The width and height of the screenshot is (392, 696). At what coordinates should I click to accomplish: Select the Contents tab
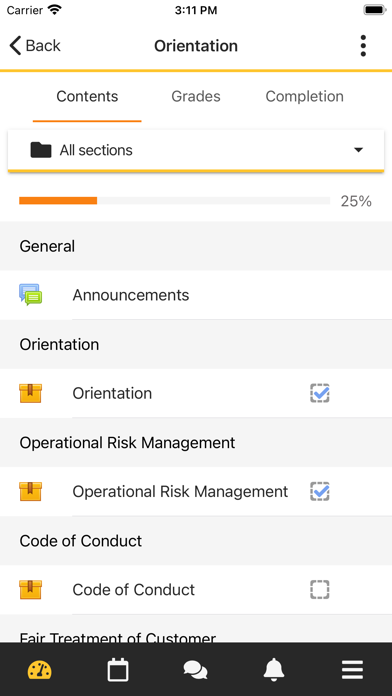[87, 96]
